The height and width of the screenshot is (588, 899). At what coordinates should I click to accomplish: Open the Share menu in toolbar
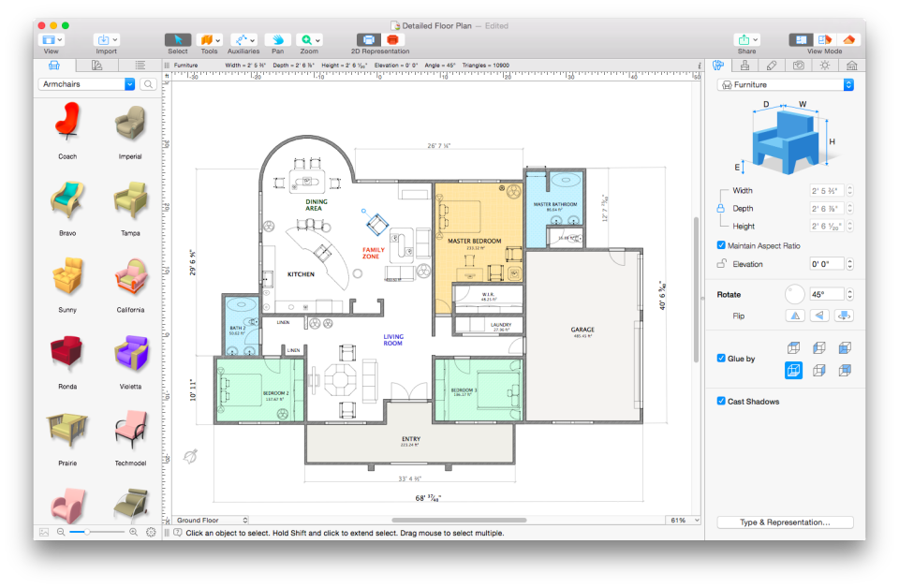click(x=745, y=40)
